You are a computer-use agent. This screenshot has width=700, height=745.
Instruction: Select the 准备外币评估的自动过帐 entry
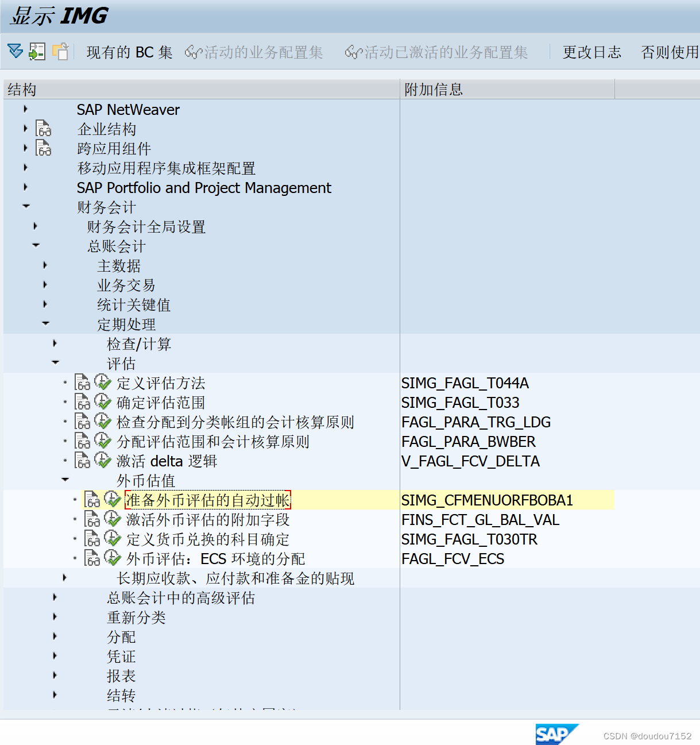tap(208, 500)
